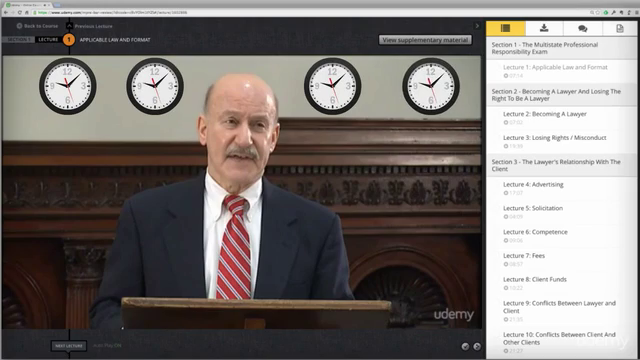
Task: Go back to course
Action: pyautogui.click(x=37, y=26)
